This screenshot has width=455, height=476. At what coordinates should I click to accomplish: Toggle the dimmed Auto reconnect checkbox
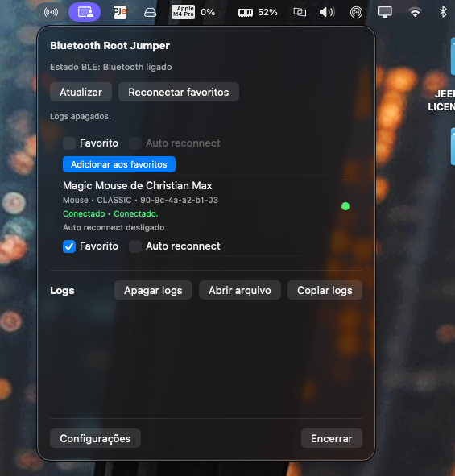[135, 143]
